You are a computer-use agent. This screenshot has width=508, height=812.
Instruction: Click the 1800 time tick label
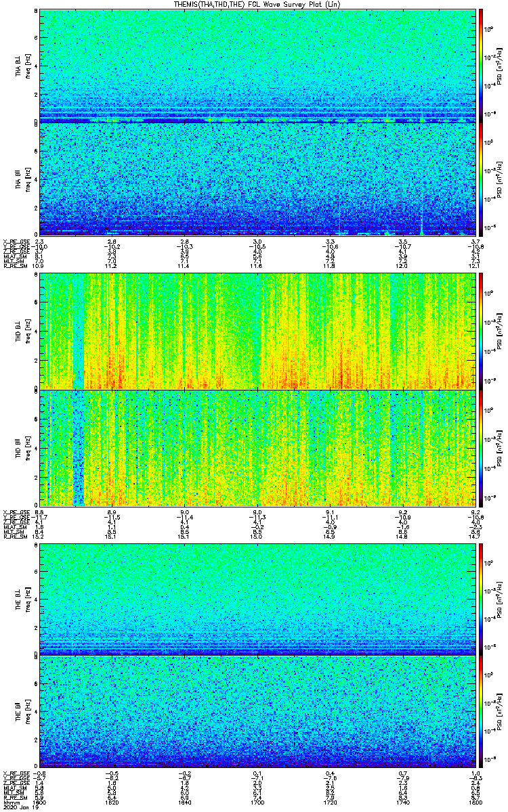(x=474, y=803)
